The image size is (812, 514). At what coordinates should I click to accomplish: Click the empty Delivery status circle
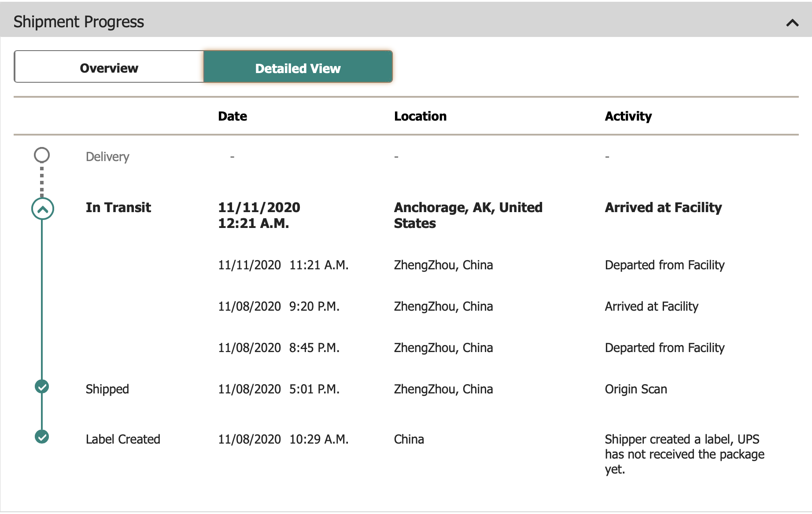click(42, 155)
